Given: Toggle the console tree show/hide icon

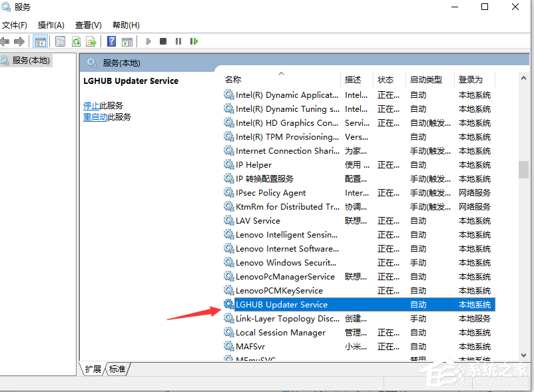Looking at the screenshot, I should 40,42.
